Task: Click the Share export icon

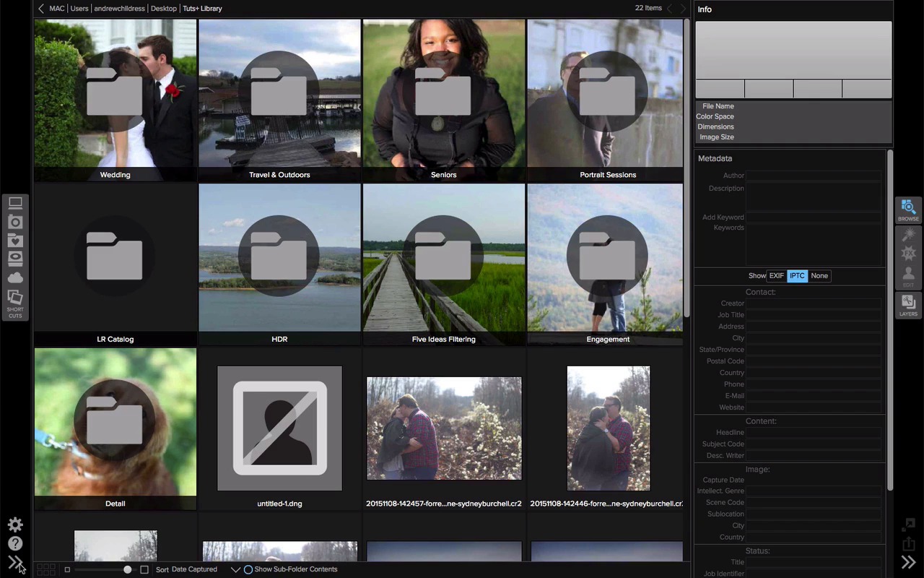Action: (908, 543)
